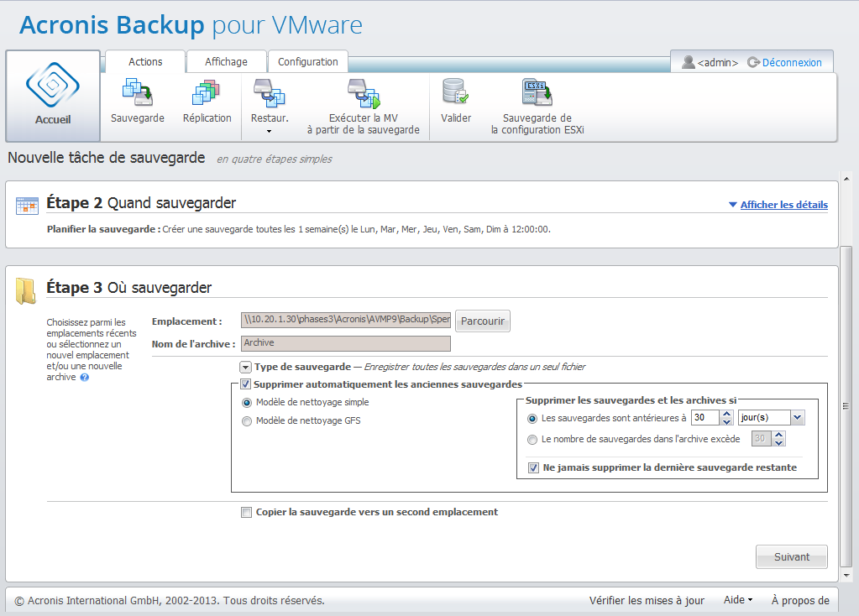This screenshot has width=859, height=616.
Task: Click the Étape 2 calendar icon
Action: (27, 206)
